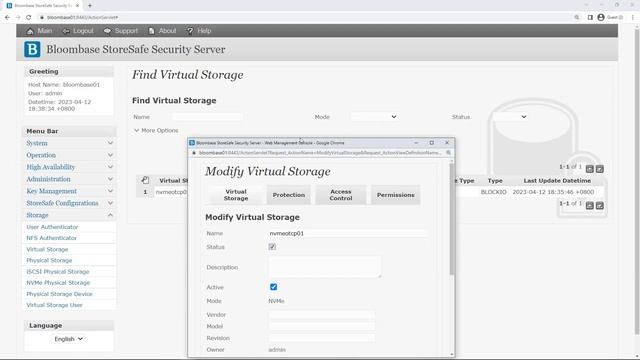Click the Name search field
Screen dimensions: 640x360
207,117
